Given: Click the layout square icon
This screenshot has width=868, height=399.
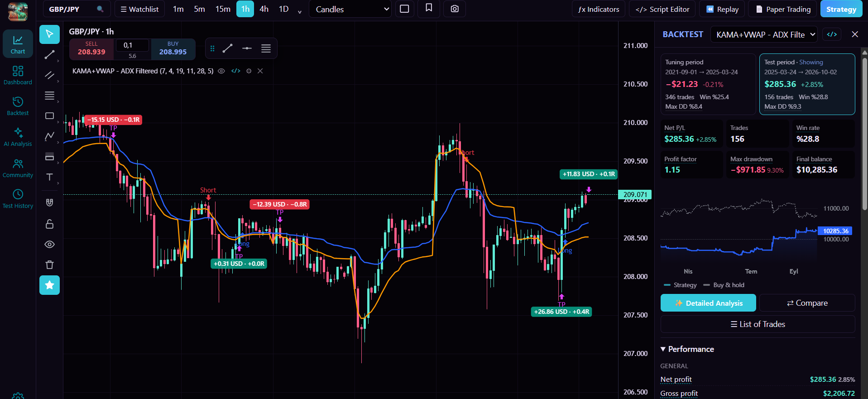Looking at the screenshot, I should coord(404,9).
